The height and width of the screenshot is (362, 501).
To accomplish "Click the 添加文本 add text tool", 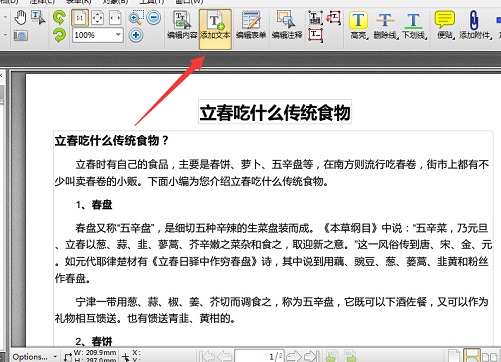I will [215, 29].
